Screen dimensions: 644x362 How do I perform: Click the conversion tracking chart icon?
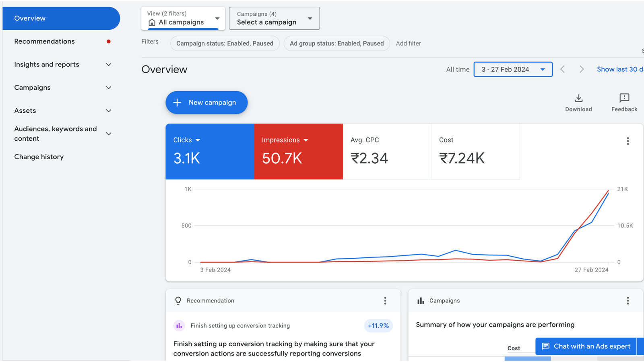tap(179, 326)
